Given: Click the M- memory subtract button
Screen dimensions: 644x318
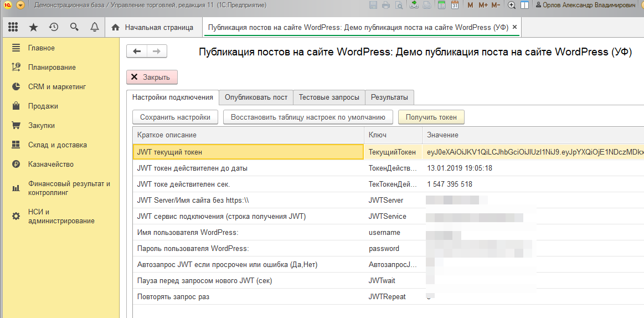Looking at the screenshot, I should point(496,6).
